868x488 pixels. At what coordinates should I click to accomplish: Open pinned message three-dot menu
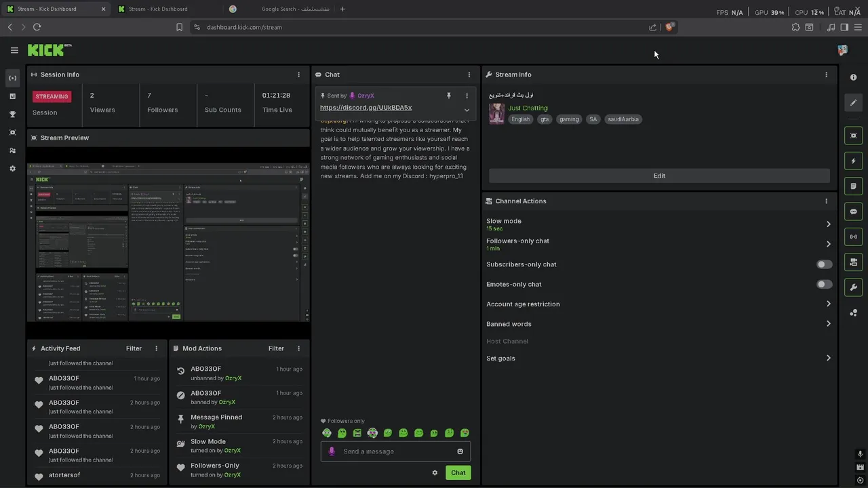[x=467, y=96]
